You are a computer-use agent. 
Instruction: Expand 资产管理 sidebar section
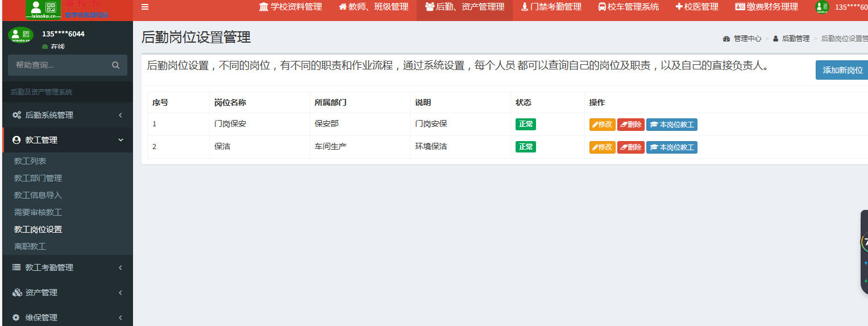coord(68,292)
